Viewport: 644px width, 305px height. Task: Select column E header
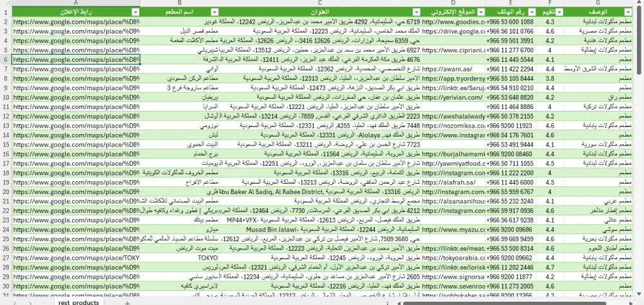[511, 3]
